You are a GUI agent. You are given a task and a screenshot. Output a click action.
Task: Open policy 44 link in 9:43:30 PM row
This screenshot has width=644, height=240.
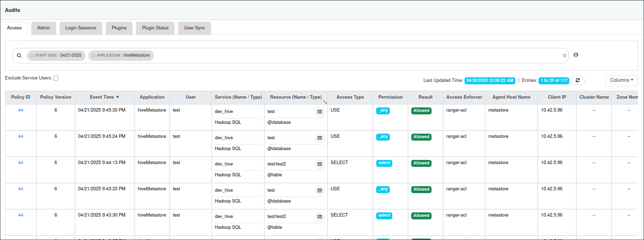(21, 215)
